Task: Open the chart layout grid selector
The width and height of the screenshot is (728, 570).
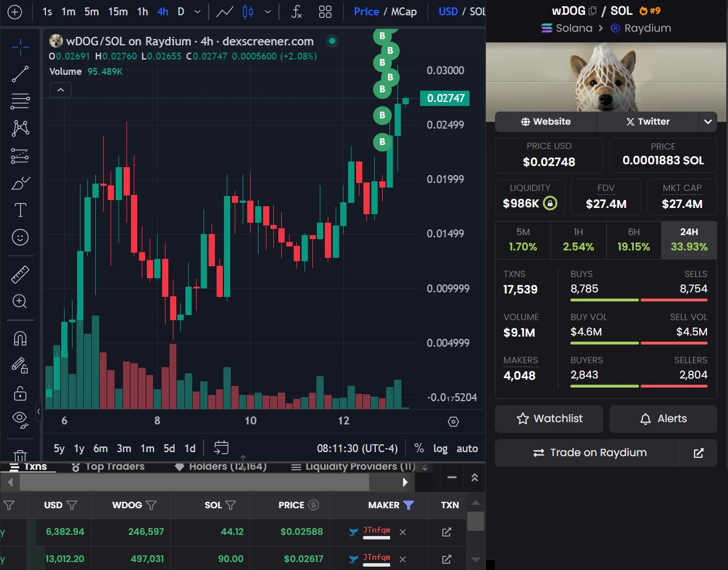Action: [325, 11]
